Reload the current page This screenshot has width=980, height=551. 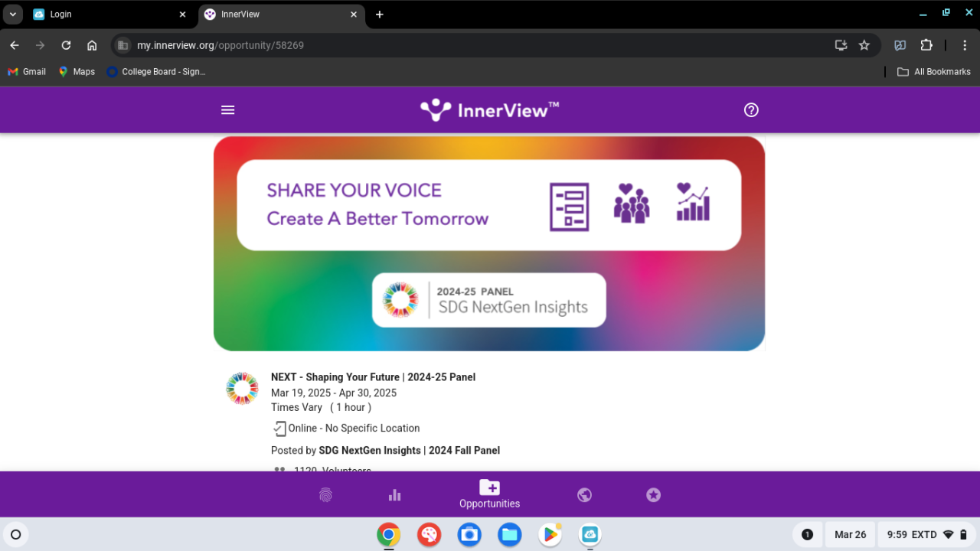tap(66, 45)
